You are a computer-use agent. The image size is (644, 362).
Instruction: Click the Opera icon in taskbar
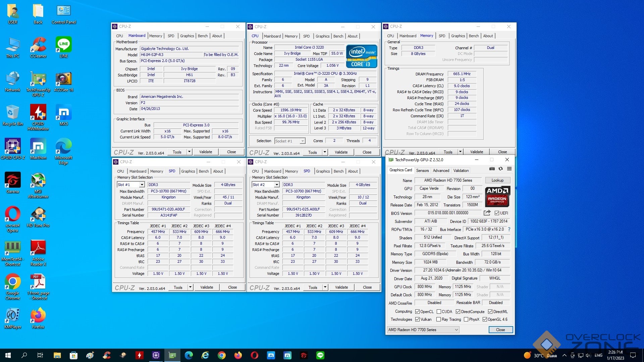pos(255,355)
